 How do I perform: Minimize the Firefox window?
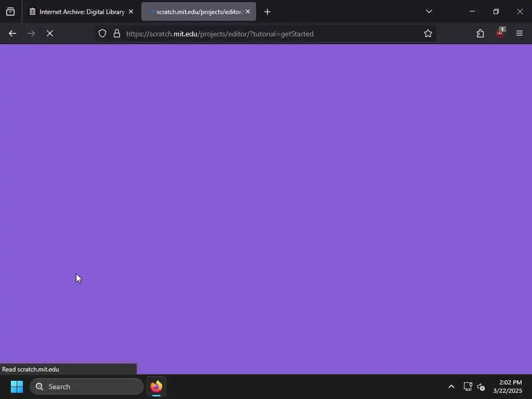(x=472, y=11)
